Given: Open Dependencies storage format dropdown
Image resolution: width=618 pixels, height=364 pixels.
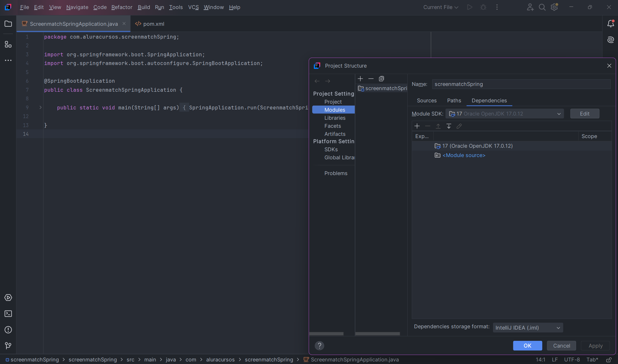Looking at the screenshot, I should click(528, 328).
